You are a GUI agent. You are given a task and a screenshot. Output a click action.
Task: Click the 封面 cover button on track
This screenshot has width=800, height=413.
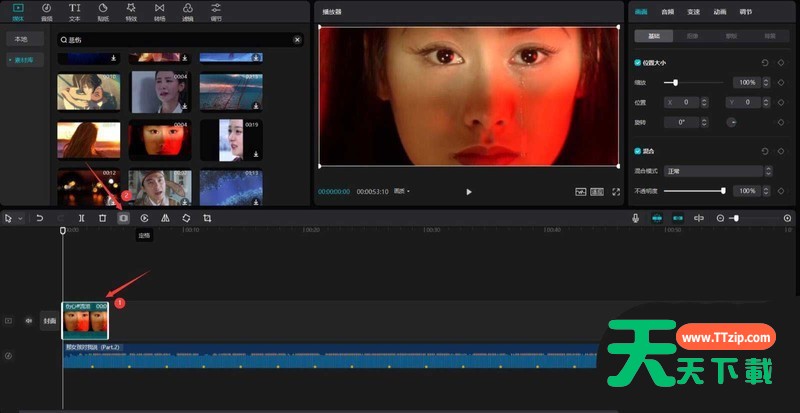[x=48, y=321]
